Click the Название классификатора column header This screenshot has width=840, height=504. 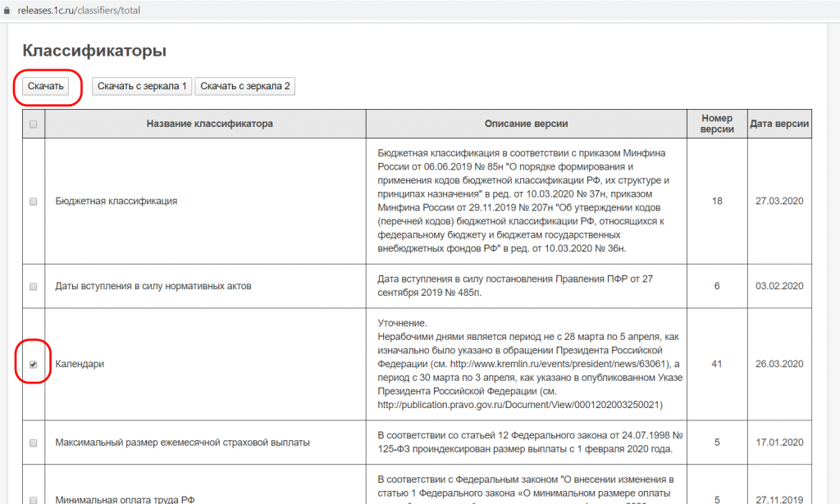209,124
